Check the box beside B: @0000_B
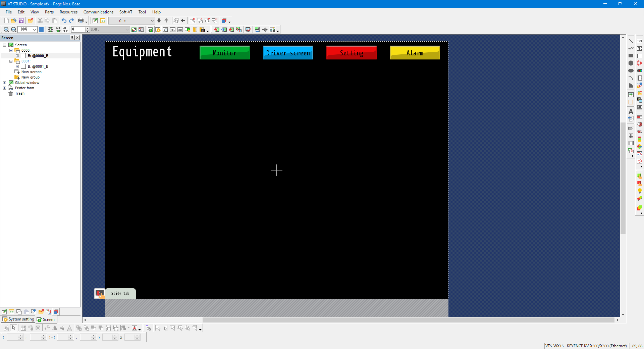Screen dimensions: 644x349 (x=23, y=56)
